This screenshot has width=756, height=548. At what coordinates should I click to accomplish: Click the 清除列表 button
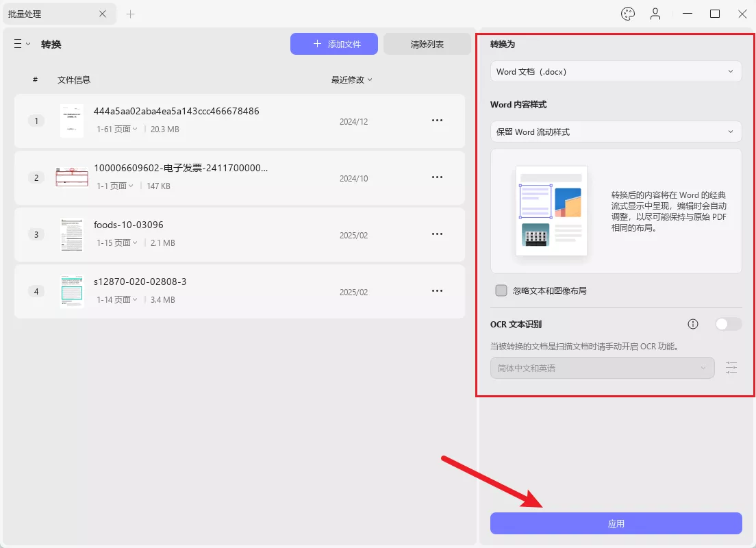pyautogui.click(x=427, y=44)
